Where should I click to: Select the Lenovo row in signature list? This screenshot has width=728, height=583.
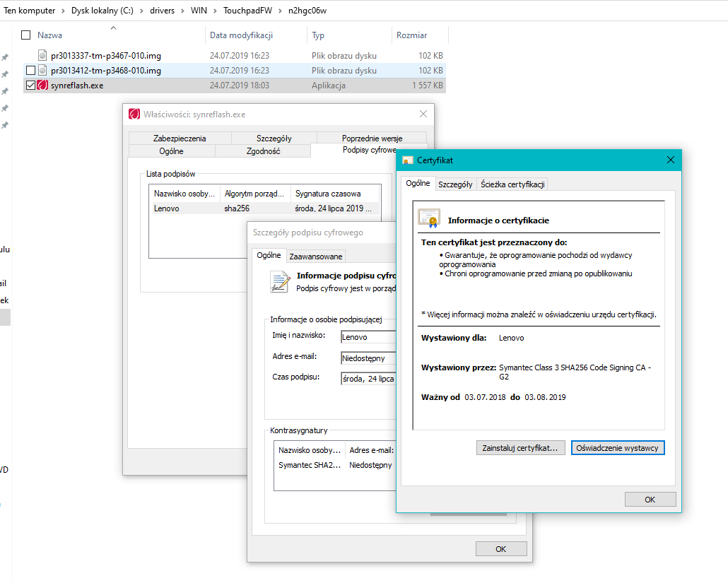click(x=264, y=208)
